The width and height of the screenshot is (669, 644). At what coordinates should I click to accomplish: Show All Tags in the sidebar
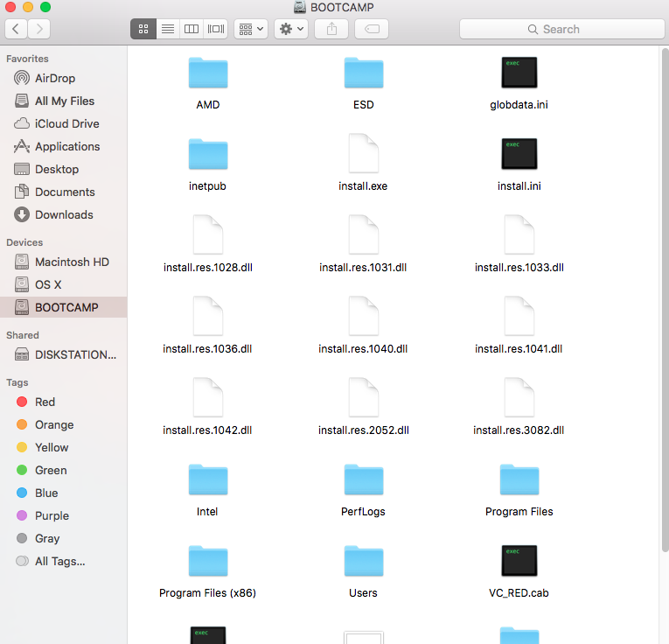[x=64, y=561]
